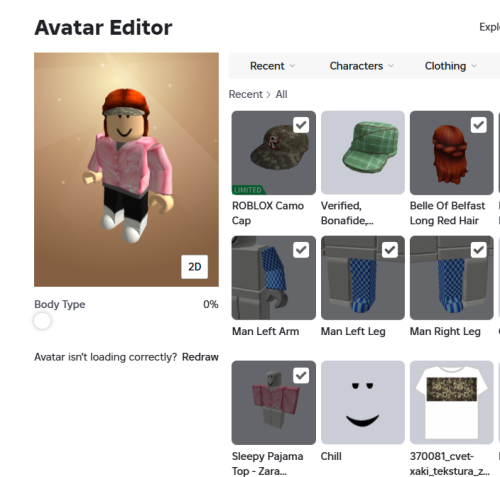Click Redraw to reload the avatar
This screenshot has width=500, height=477.
[200, 357]
